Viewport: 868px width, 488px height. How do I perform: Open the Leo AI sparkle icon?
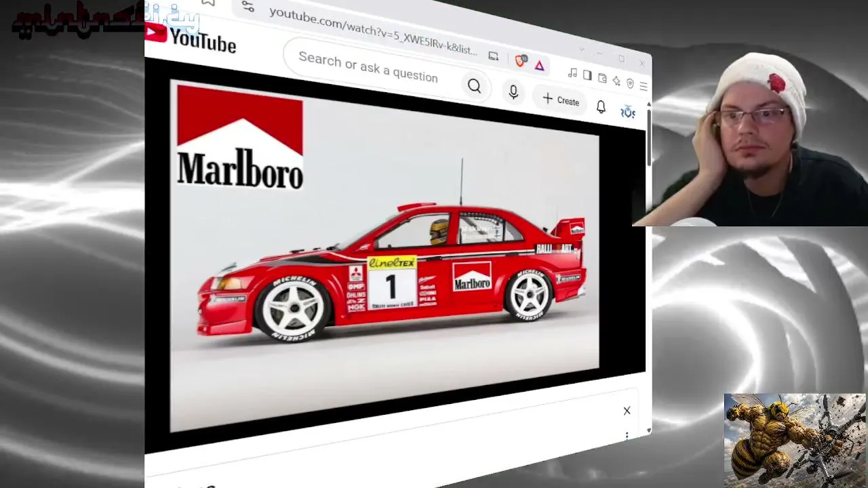(616, 81)
